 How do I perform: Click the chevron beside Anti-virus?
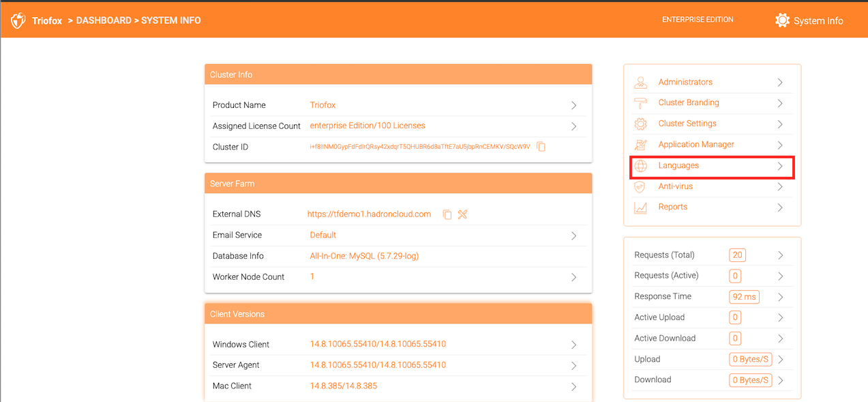click(x=780, y=186)
